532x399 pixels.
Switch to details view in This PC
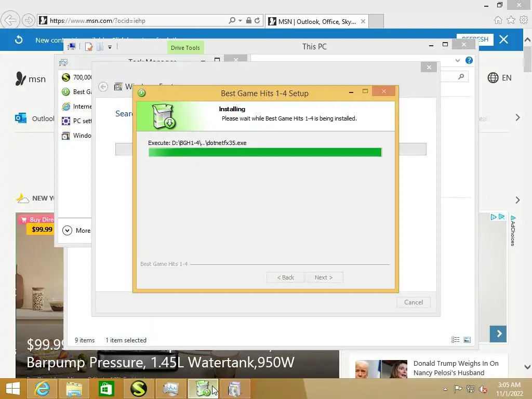(455, 340)
